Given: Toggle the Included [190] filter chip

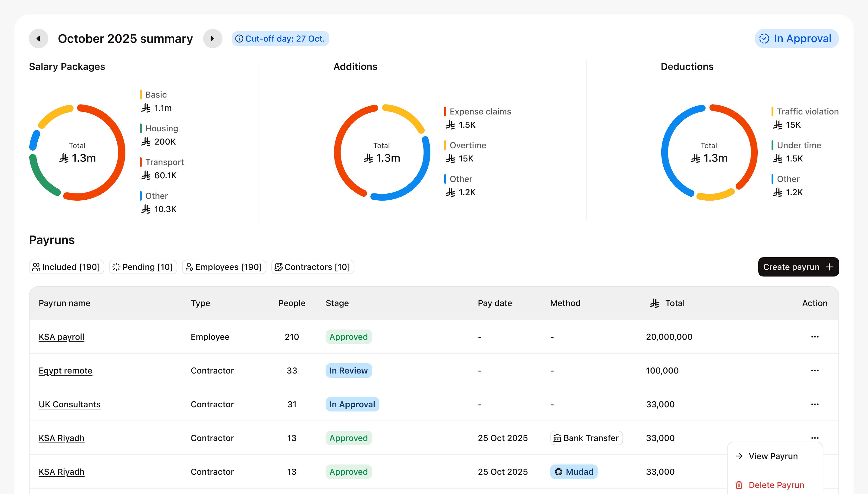Looking at the screenshot, I should 67,267.
